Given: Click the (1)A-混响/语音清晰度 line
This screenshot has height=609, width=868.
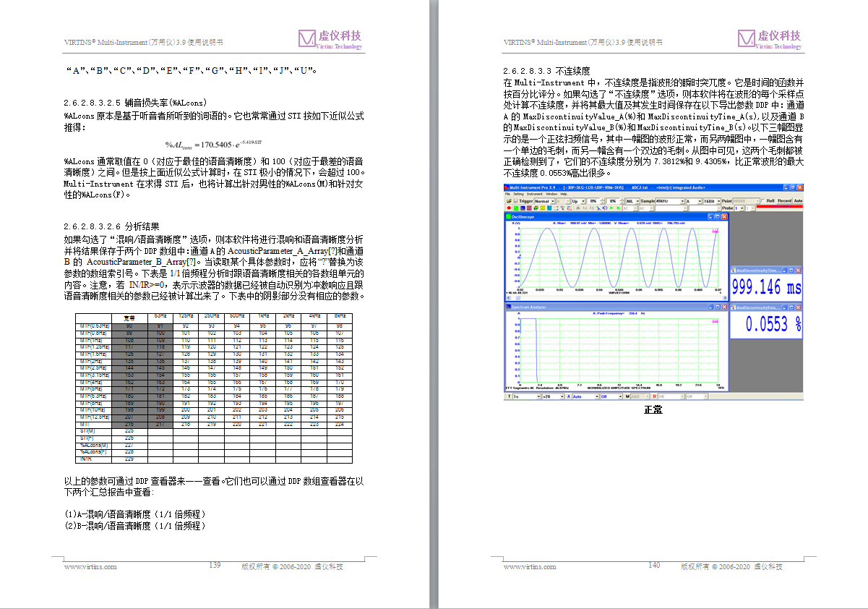Looking at the screenshot, I should pos(134,514).
